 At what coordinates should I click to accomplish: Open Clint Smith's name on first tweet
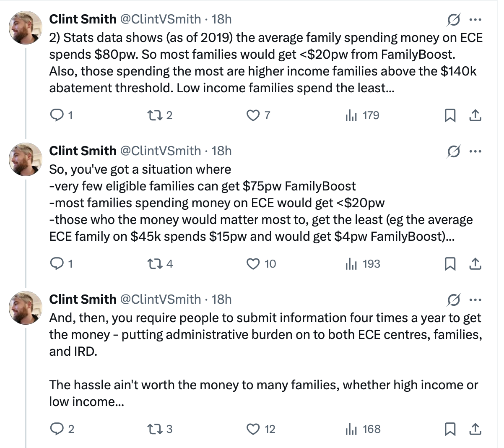(x=83, y=19)
